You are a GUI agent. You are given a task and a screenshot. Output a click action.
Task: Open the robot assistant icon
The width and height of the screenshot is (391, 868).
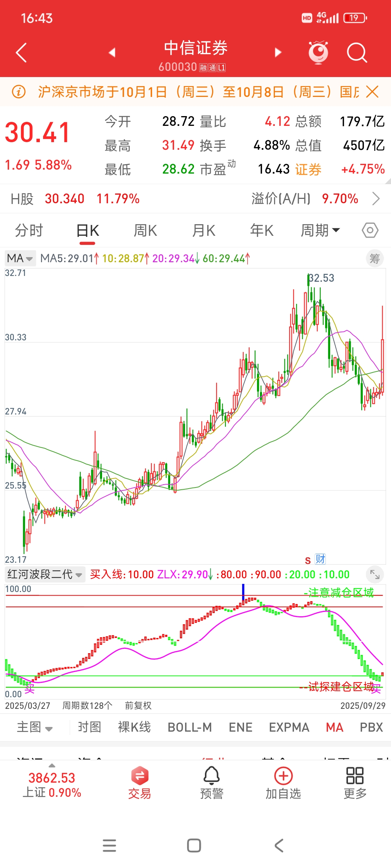318,52
